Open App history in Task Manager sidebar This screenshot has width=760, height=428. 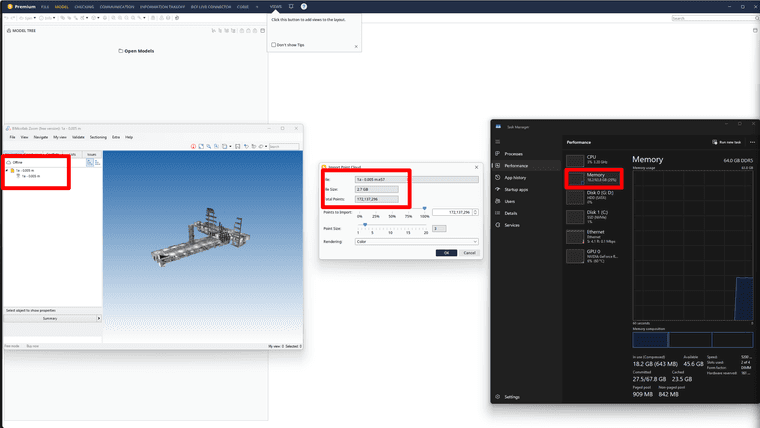click(x=515, y=177)
